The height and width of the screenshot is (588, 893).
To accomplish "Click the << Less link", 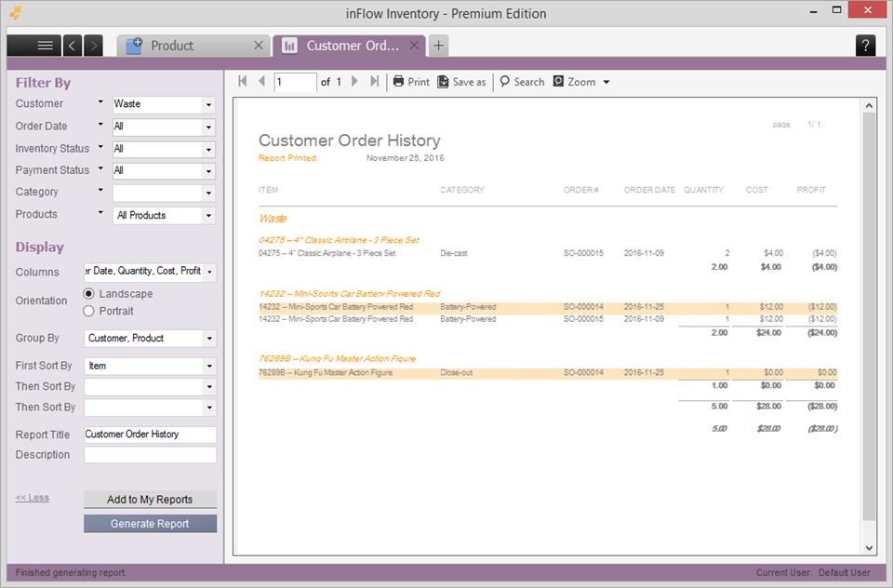I will (x=33, y=498).
